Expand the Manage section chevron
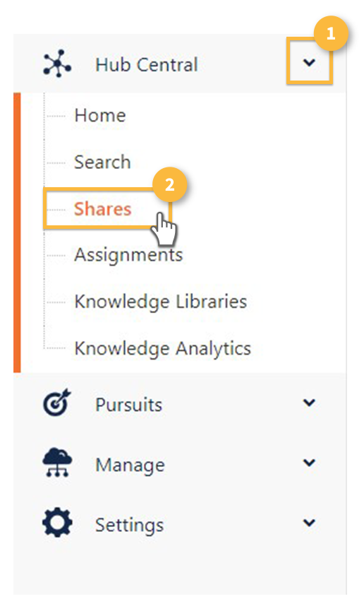The width and height of the screenshot is (364, 599). [x=309, y=463]
